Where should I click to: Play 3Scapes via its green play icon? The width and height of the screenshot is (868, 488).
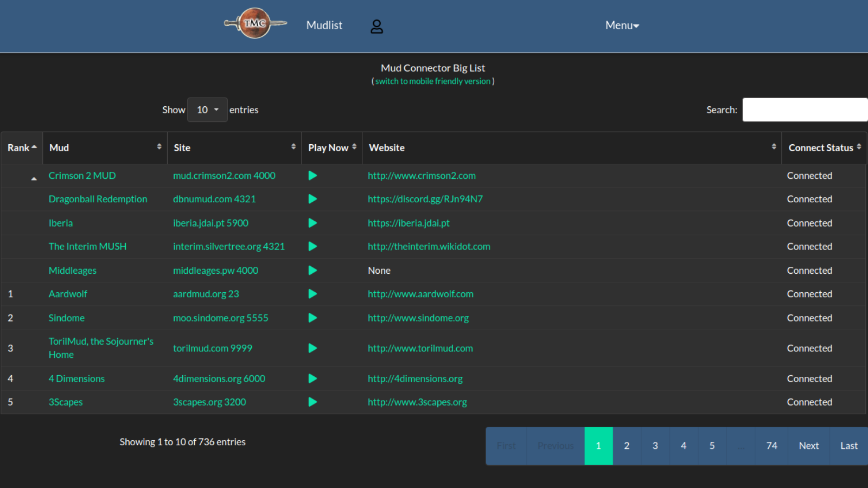pos(312,402)
